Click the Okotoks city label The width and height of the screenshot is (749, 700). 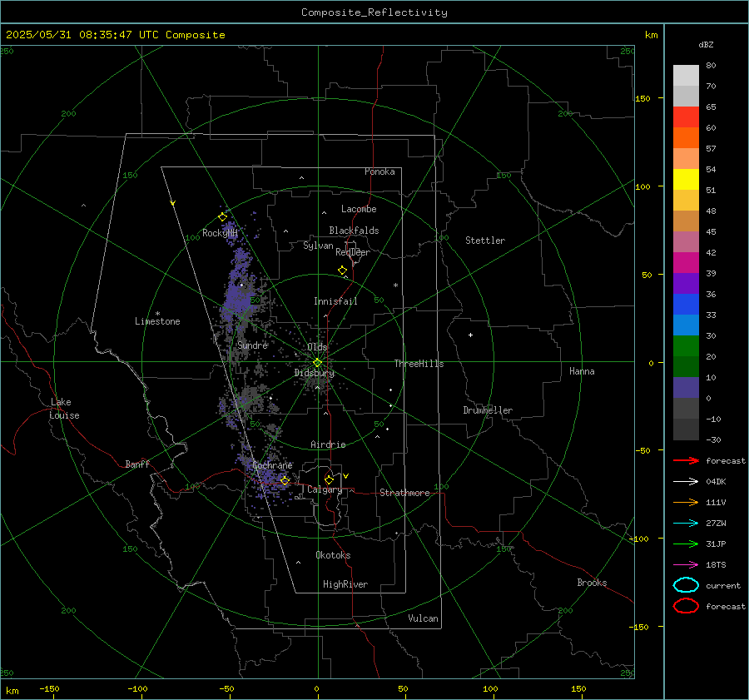pos(333,555)
